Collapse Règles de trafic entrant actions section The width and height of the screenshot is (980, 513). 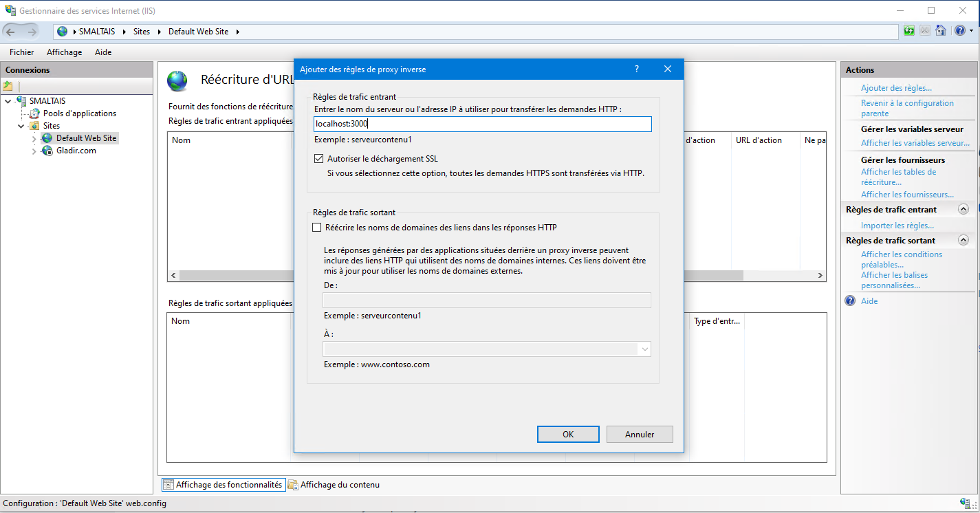tap(963, 210)
